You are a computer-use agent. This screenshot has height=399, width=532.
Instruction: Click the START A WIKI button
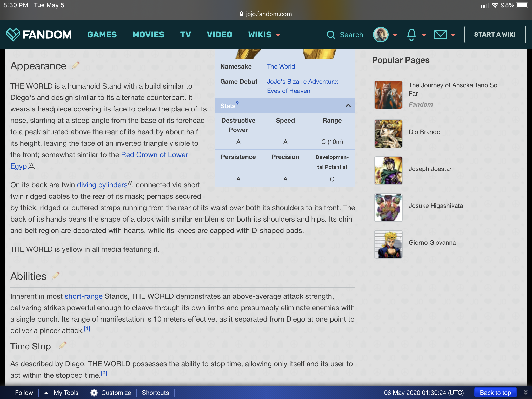pos(495,35)
